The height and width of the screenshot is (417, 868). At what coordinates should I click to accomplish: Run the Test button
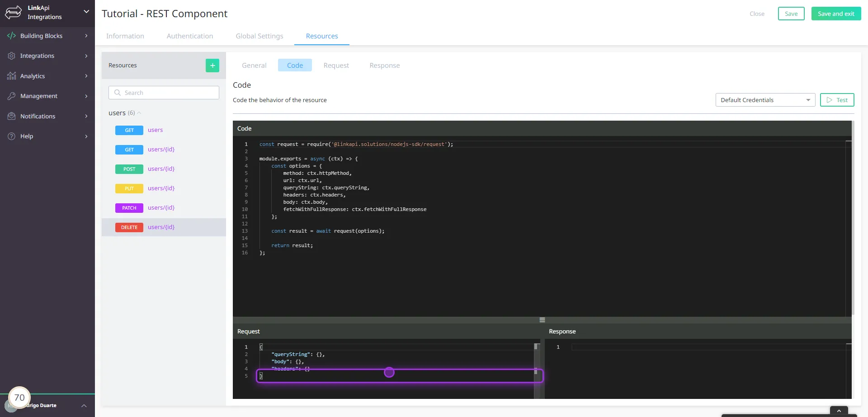pos(837,100)
